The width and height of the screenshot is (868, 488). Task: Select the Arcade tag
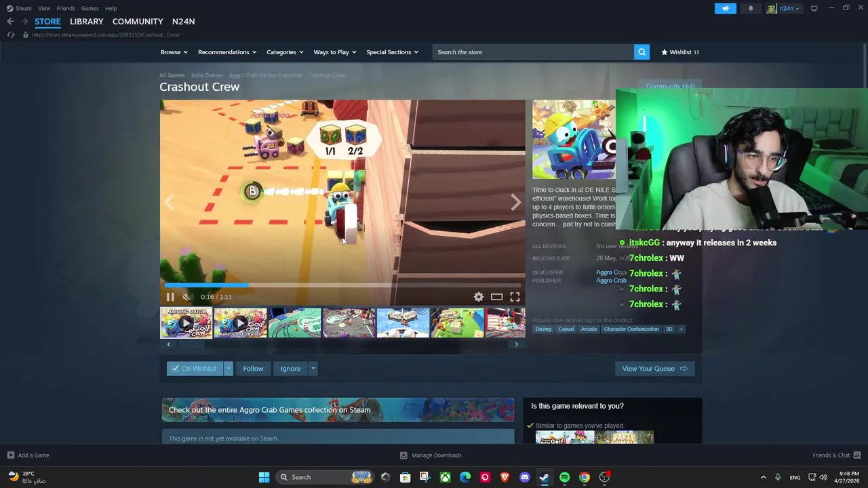pos(589,329)
